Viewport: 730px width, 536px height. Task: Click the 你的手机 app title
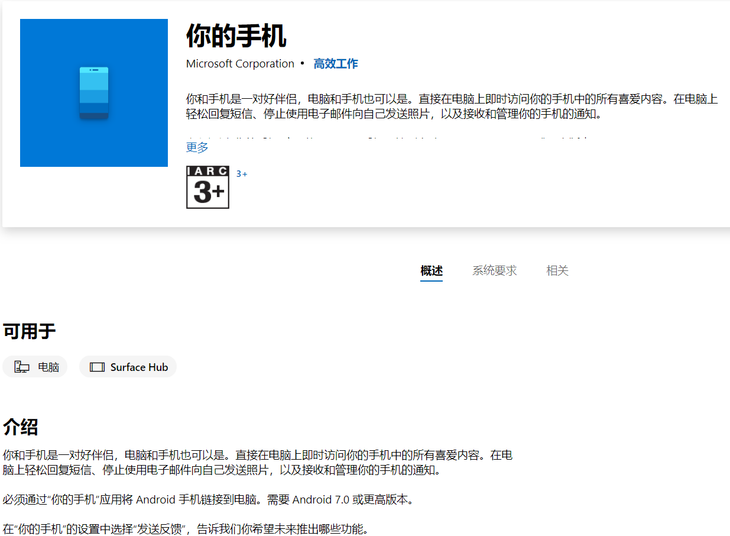click(x=236, y=36)
